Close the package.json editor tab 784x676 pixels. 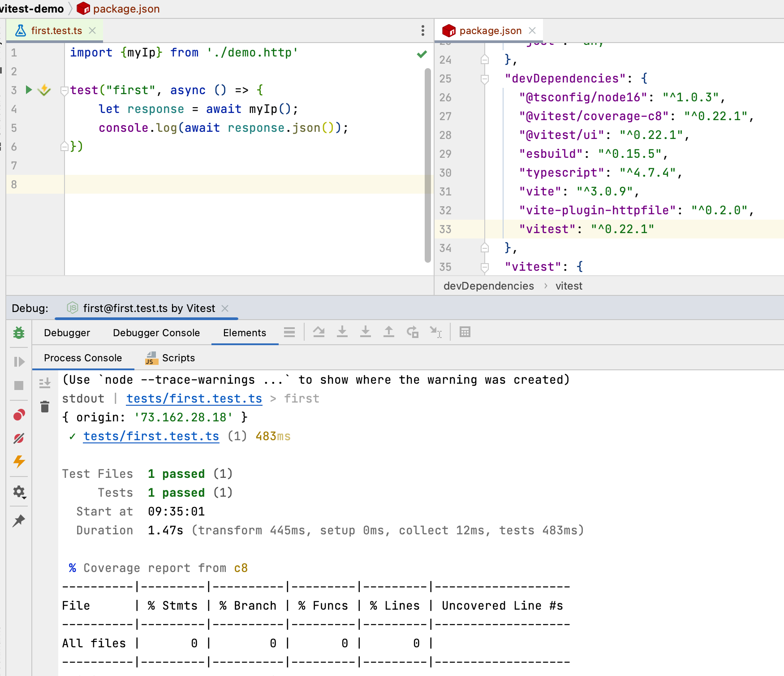[532, 30]
